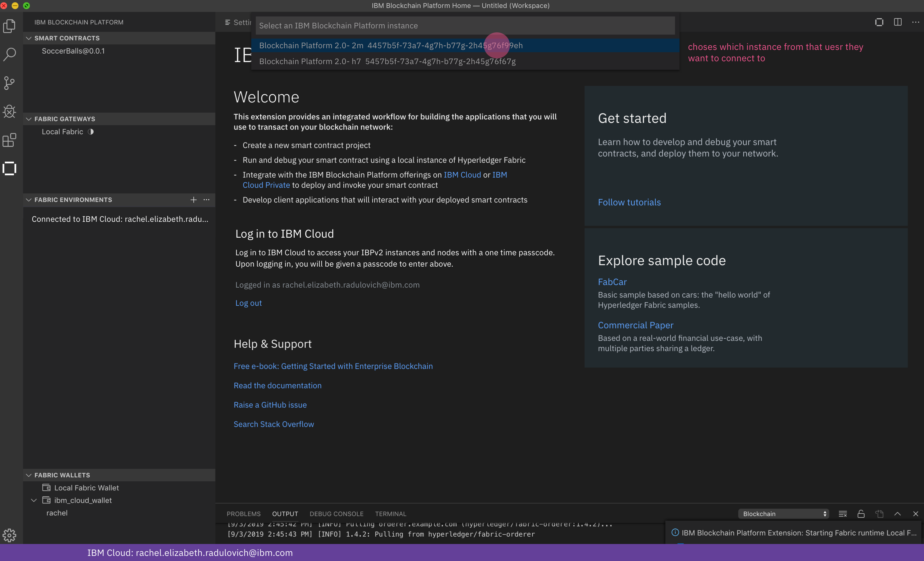Open the Search view icon
Viewport: 924px width, 561px height.
tap(9, 54)
